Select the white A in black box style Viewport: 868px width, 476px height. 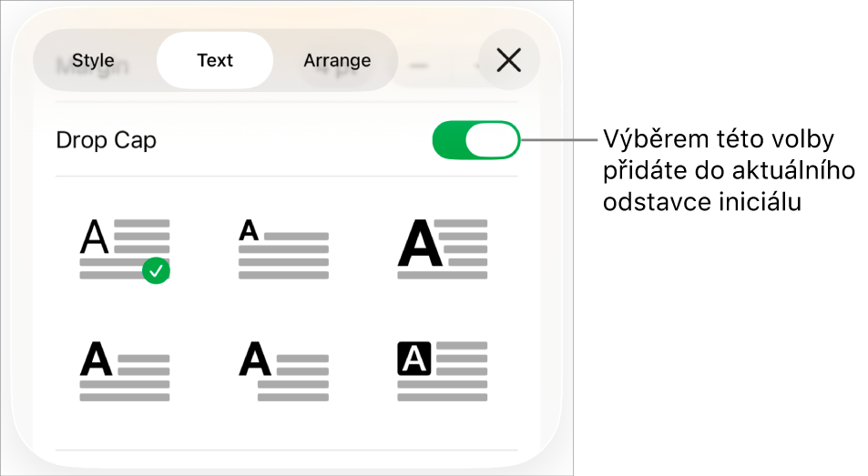point(443,370)
